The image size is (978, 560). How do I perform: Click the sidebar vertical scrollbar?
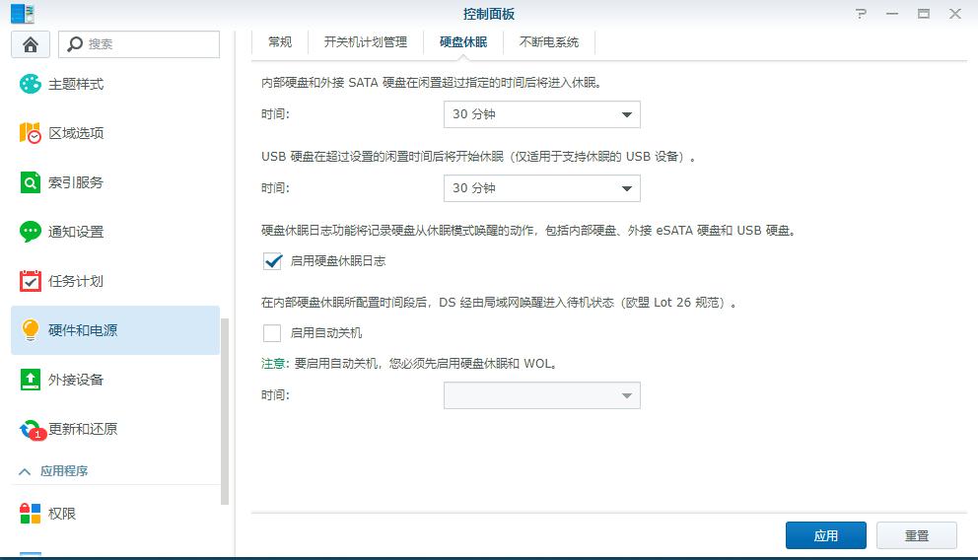[x=225, y=411]
